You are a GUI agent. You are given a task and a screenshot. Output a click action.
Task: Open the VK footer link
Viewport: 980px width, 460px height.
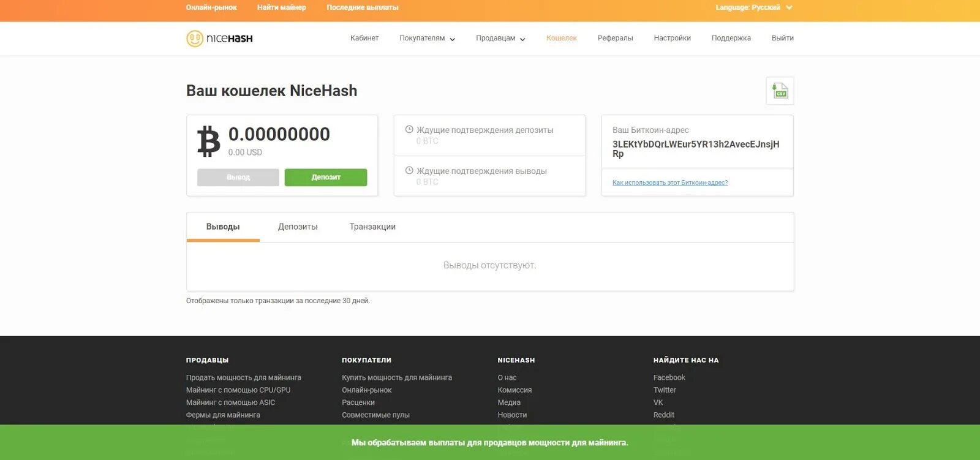658,402
